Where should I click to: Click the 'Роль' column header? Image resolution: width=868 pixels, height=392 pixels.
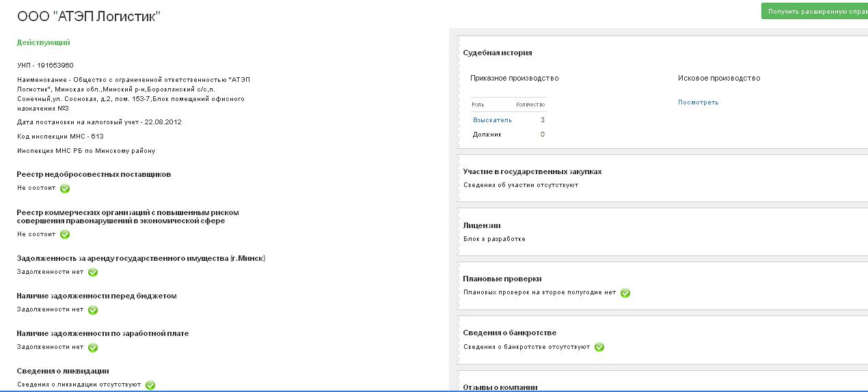[478, 104]
